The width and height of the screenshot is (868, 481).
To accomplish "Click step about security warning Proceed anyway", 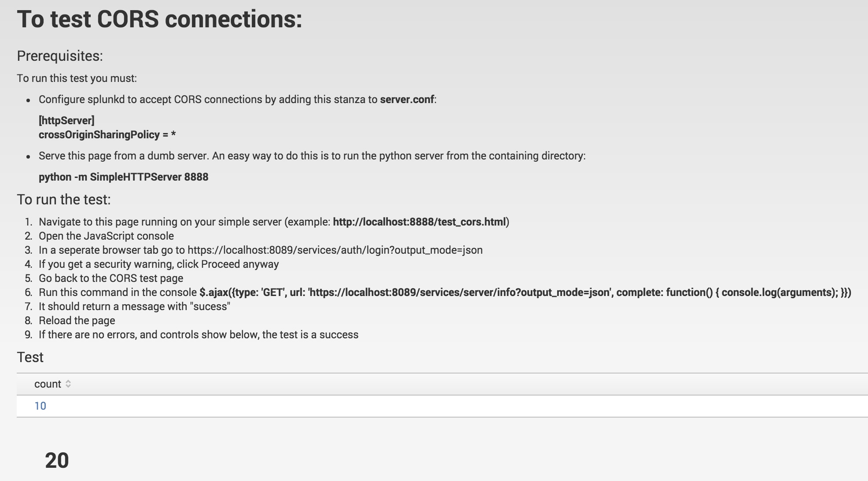I will (159, 264).
